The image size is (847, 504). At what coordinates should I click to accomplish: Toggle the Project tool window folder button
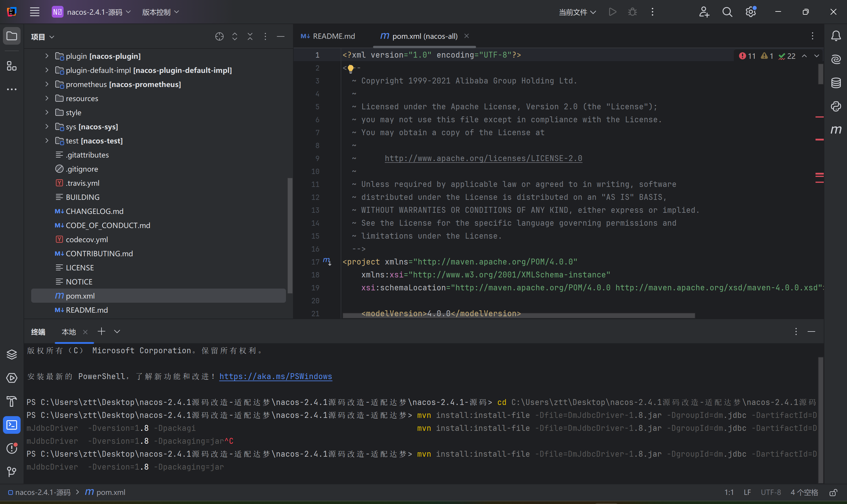11,36
